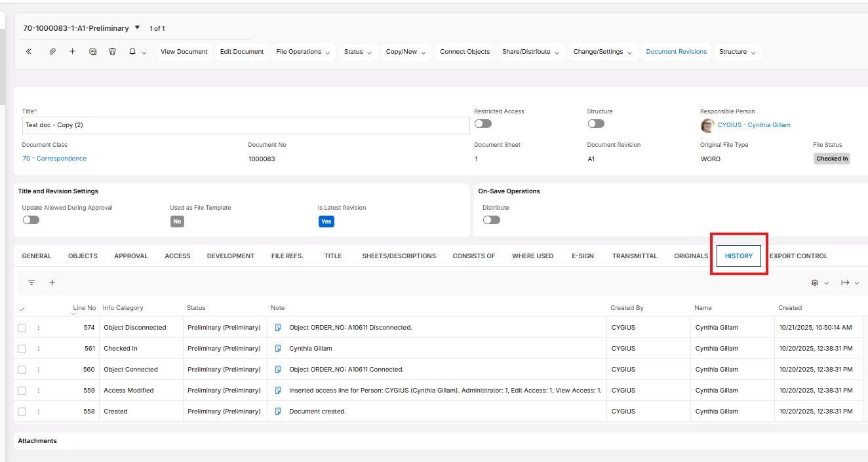Click the double-chevron collapse icon
This screenshot has width=868, height=462.
click(29, 52)
